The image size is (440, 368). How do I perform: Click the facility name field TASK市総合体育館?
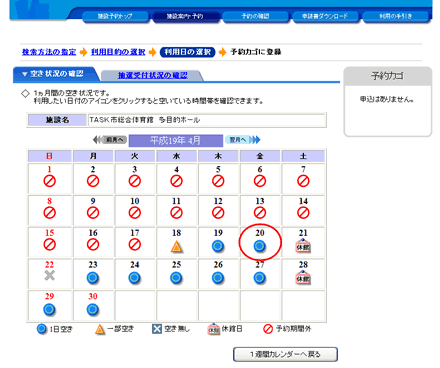pos(207,120)
